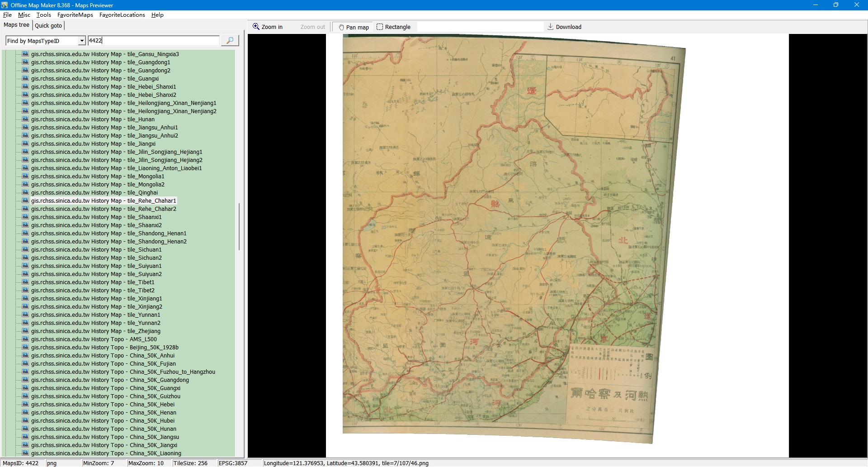Open the File menu
The height and width of the screenshot is (467, 868).
pyautogui.click(x=7, y=15)
